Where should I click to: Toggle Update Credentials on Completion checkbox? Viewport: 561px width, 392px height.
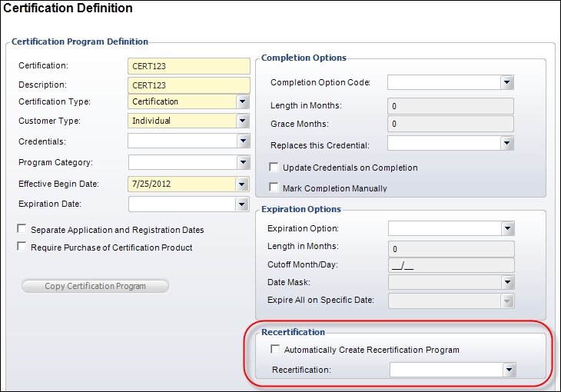[274, 168]
